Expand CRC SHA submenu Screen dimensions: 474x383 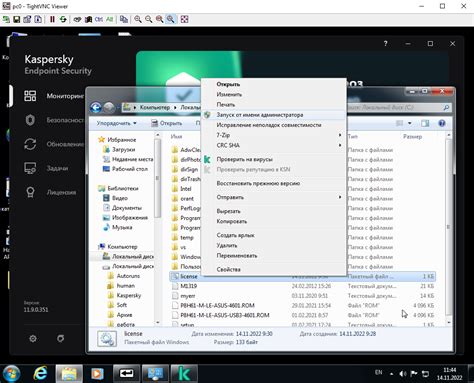[273, 145]
